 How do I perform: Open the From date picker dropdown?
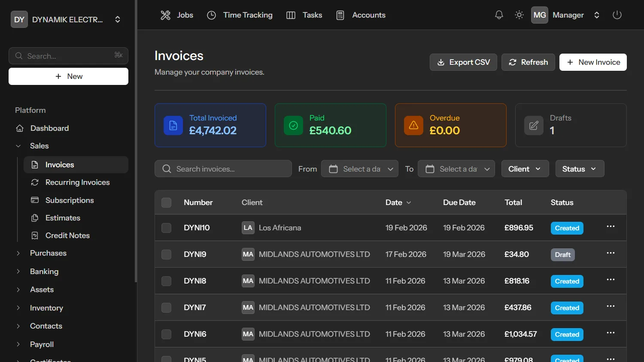(360, 169)
